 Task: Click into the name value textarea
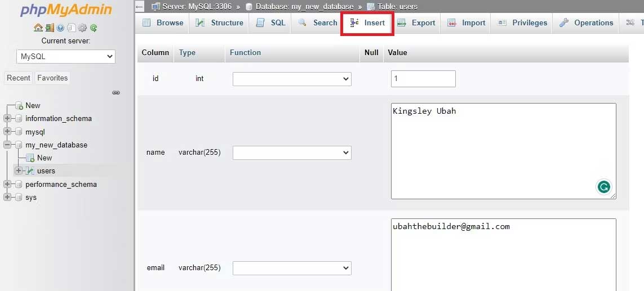pyautogui.click(x=504, y=151)
